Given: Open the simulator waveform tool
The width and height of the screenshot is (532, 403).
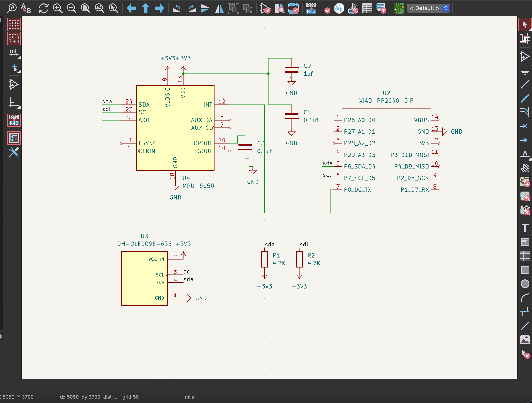Looking at the screenshot, I should point(339,8).
